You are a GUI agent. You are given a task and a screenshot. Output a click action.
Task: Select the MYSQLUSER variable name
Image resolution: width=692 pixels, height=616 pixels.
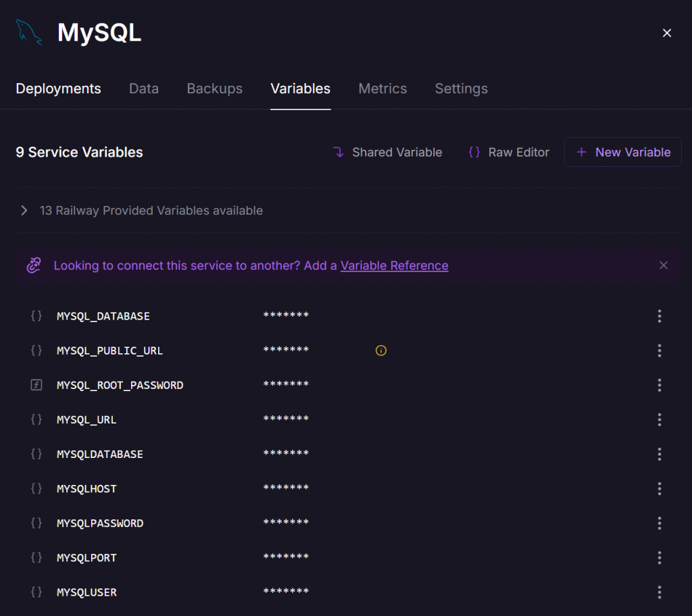click(x=86, y=592)
